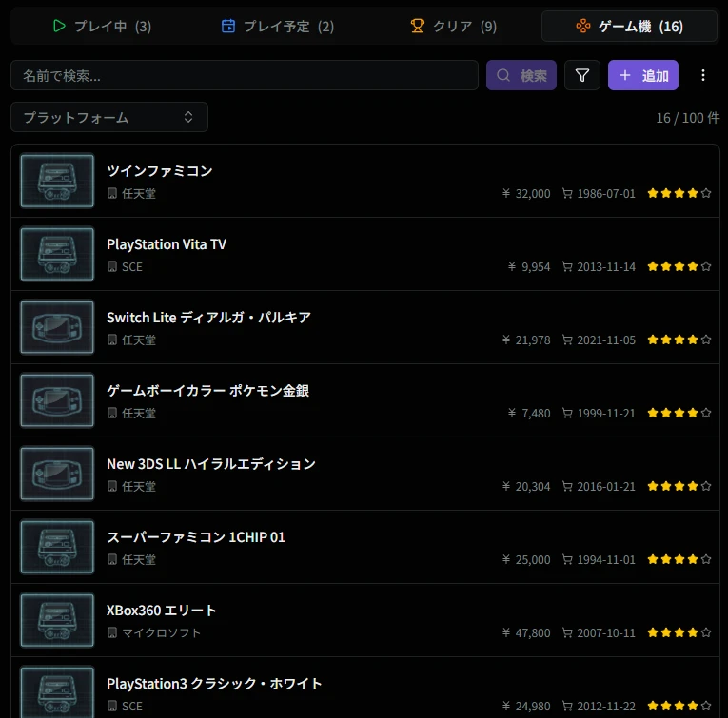Click the ゲームボーイカラー ポケモン金銀 thumbnail
This screenshot has height=718, width=728.
[x=57, y=400]
